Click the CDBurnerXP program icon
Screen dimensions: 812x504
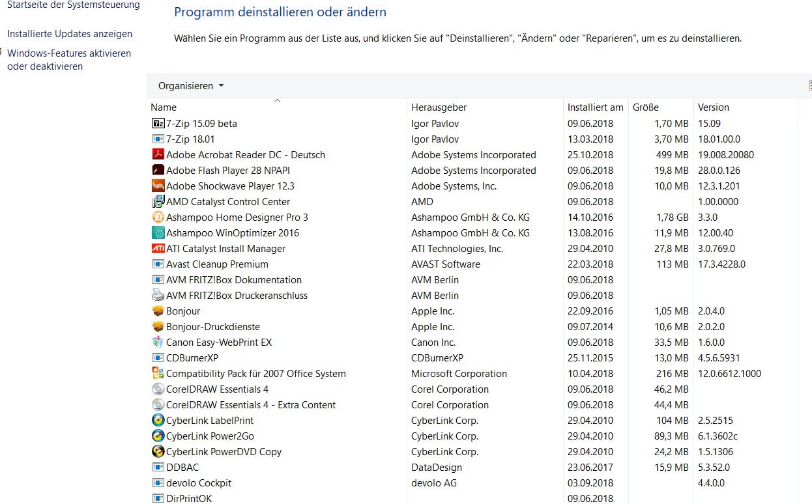pos(158,357)
